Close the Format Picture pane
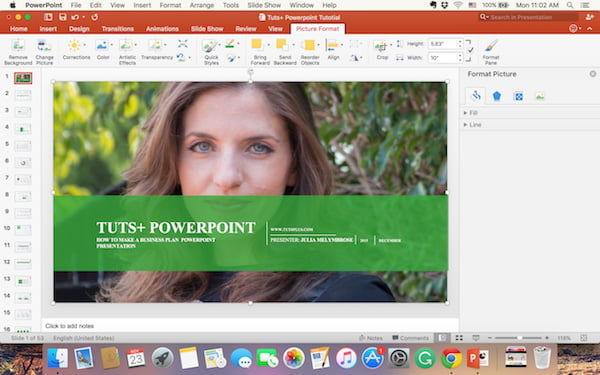The height and width of the screenshot is (375, 600). (593, 73)
